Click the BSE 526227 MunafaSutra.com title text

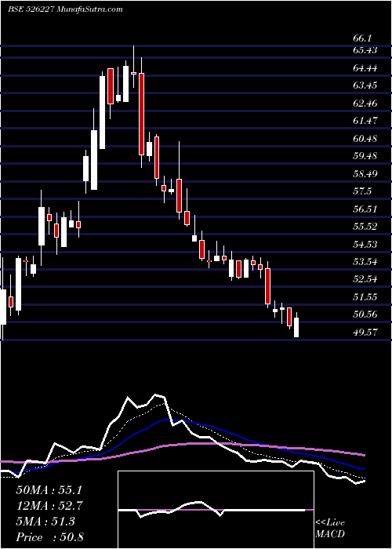65,9
